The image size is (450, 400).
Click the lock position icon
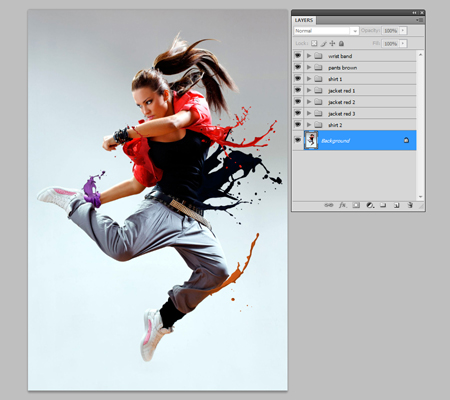coord(332,43)
